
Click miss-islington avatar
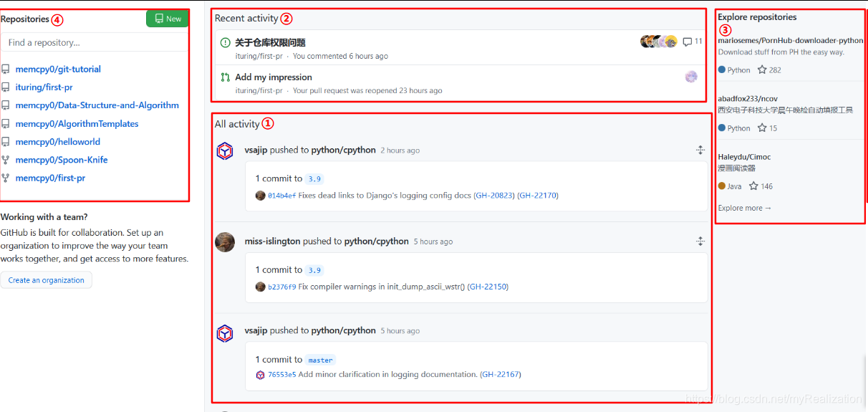pos(225,242)
